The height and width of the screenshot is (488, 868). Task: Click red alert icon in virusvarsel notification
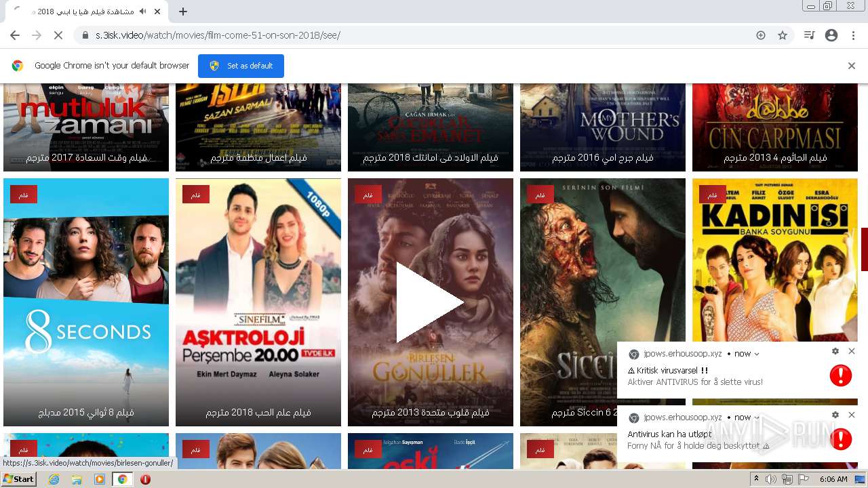(x=841, y=375)
